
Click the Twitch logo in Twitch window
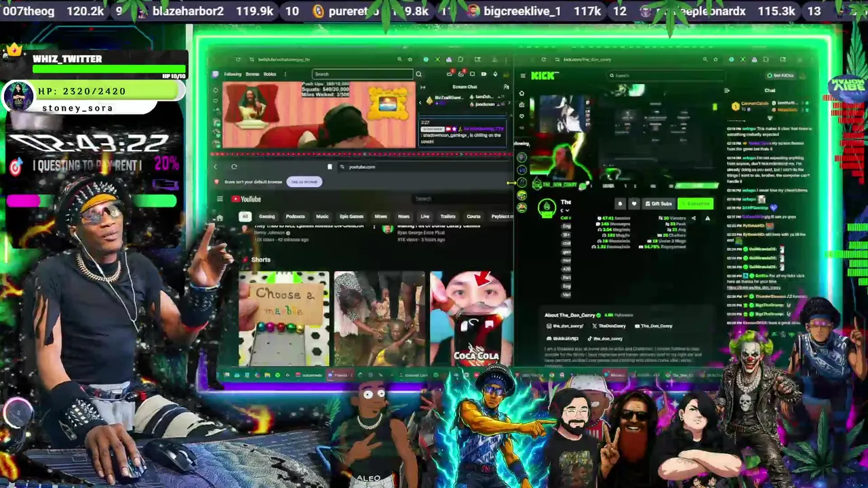[215, 74]
